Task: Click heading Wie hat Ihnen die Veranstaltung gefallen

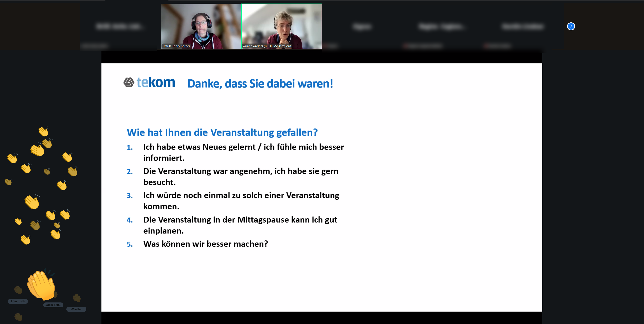Action: click(222, 132)
